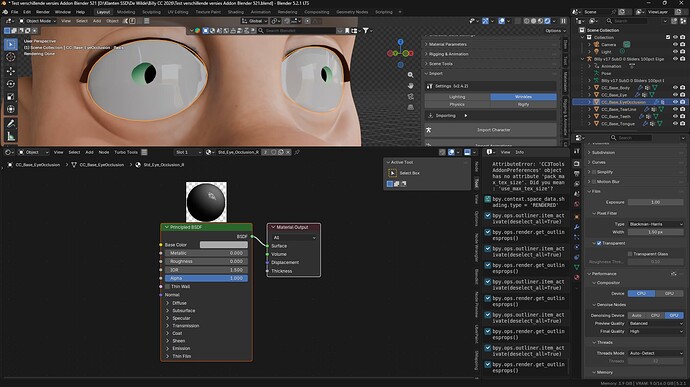Select the Scale tool in viewport toolbar
The image size is (690, 387).
pos(11,96)
